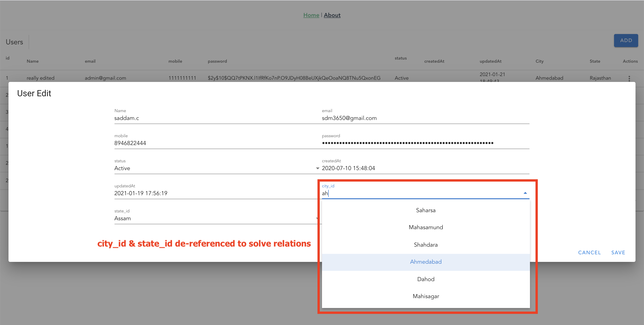Select Shahdara from the city options
This screenshot has width=644, height=325.
426,245
